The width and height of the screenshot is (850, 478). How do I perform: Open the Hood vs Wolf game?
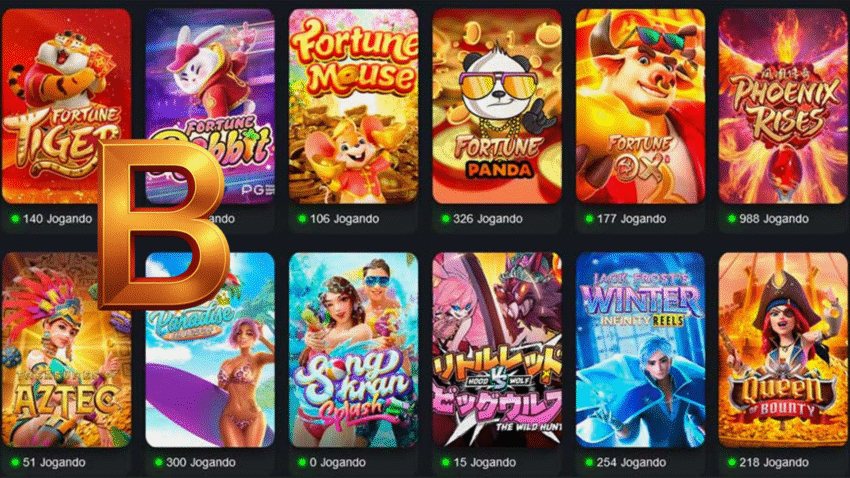497,350
